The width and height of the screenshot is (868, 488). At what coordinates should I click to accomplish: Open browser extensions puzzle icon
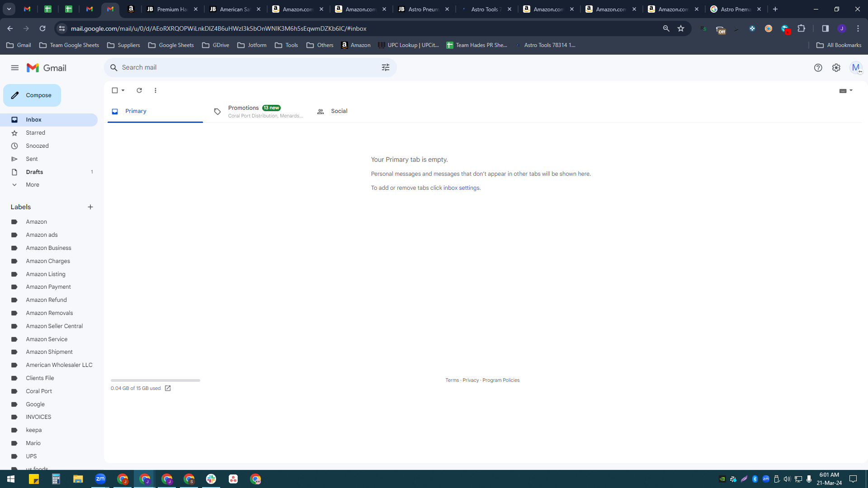pyautogui.click(x=802, y=28)
